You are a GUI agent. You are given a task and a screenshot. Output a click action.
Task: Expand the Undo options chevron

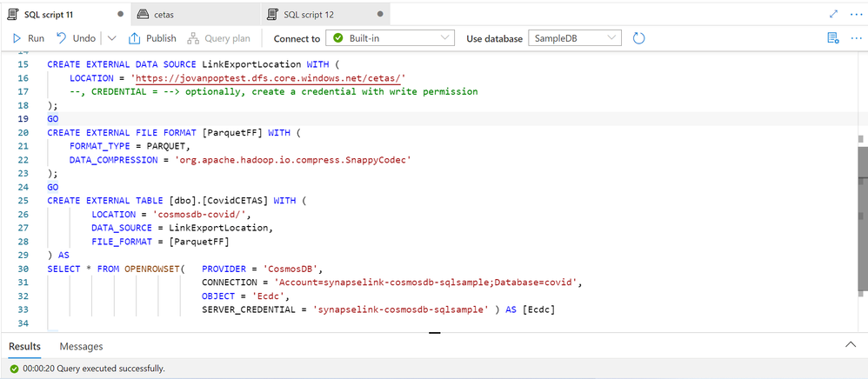pyautogui.click(x=112, y=38)
